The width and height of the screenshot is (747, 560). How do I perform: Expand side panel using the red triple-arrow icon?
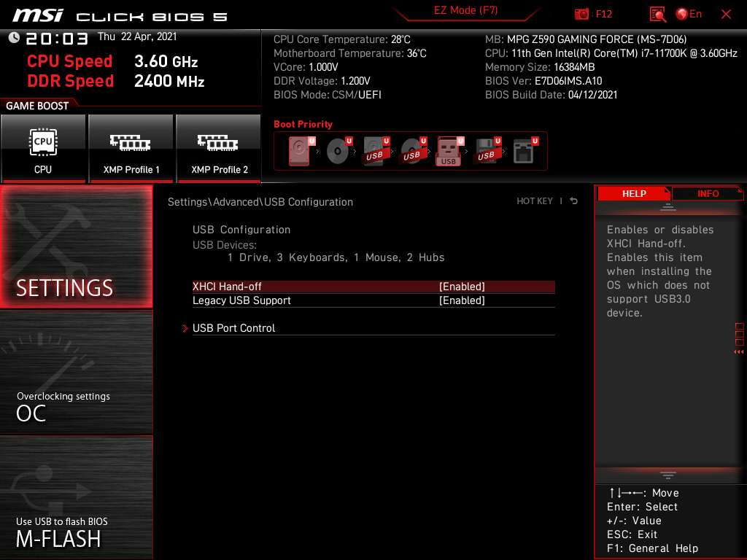[x=738, y=352]
